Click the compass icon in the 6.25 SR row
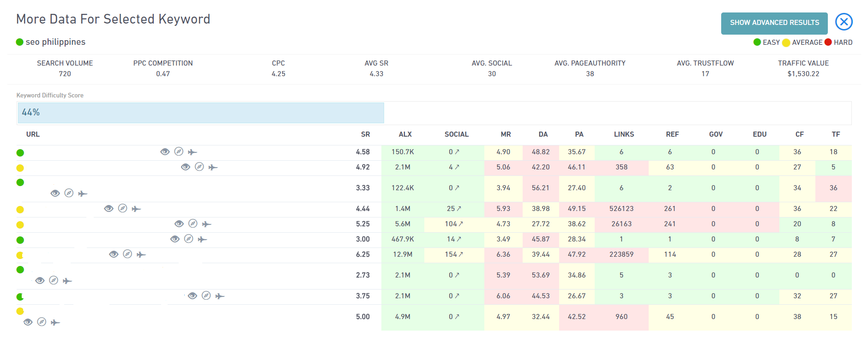 (x=127, y=254)
